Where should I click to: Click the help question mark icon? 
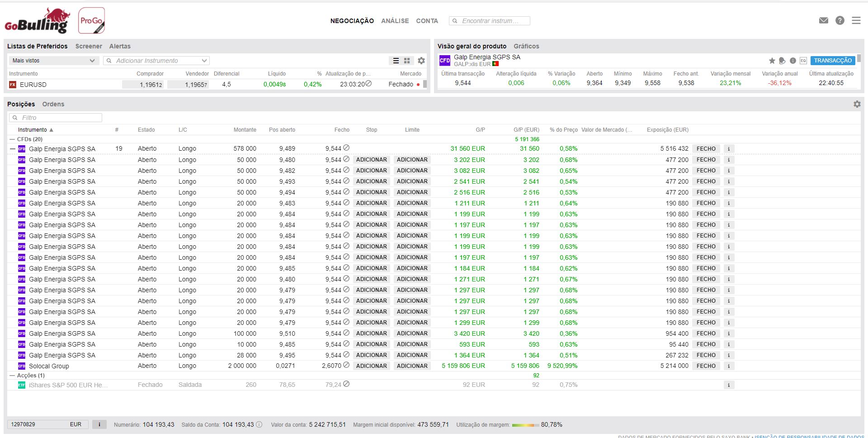(x=840, y=20)
